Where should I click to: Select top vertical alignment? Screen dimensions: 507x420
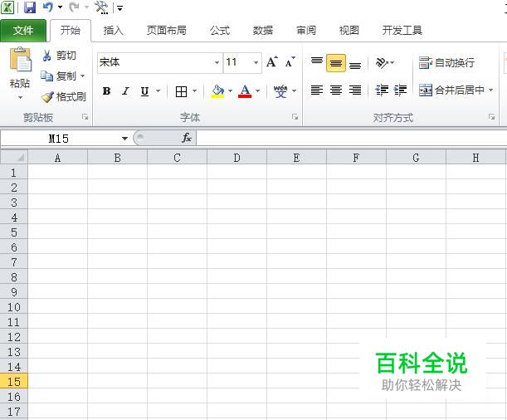coord(317,63)
